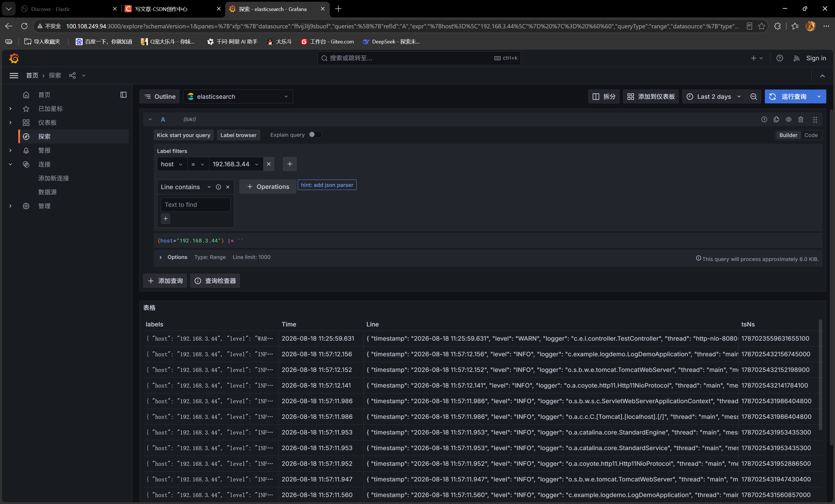Open the 查询检查器 button
This screenshot has width=835, height=504.
tap(215, 281)
